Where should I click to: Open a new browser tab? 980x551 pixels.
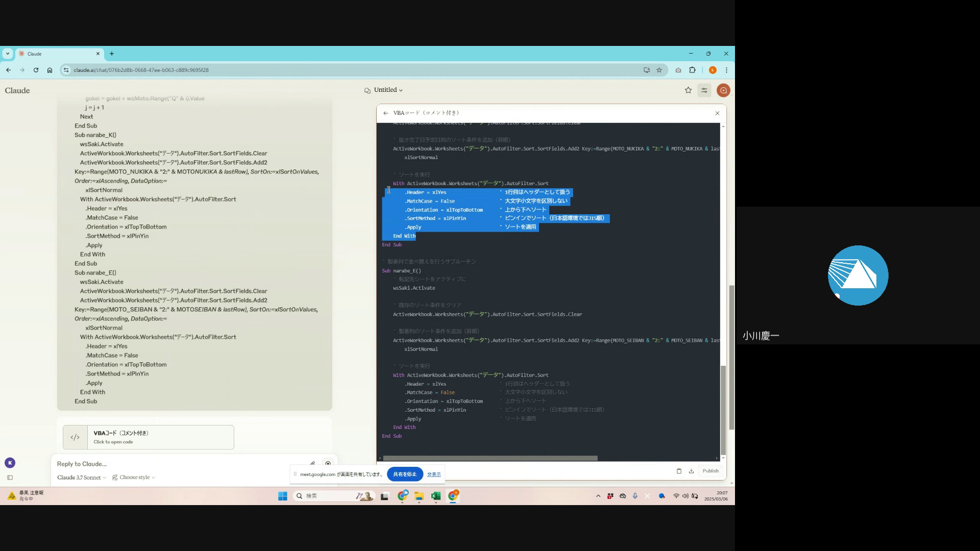(112, 54)
